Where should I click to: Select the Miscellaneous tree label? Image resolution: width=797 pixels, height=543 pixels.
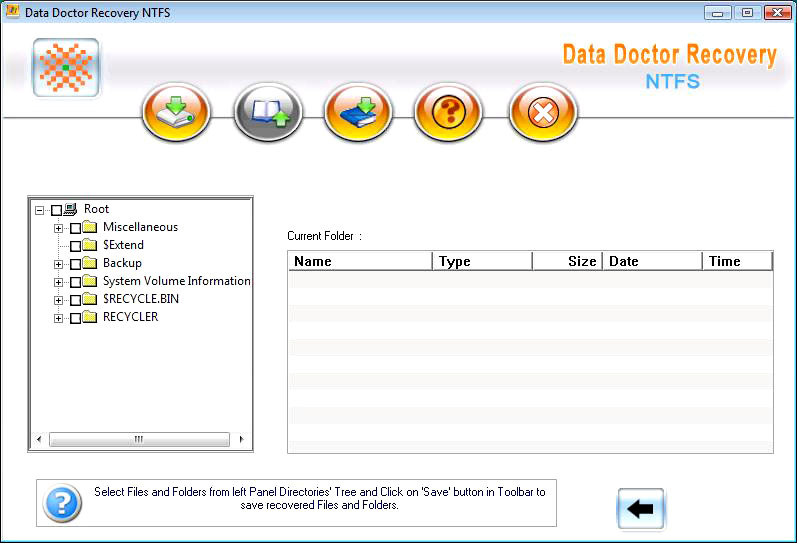coord(140,227)
